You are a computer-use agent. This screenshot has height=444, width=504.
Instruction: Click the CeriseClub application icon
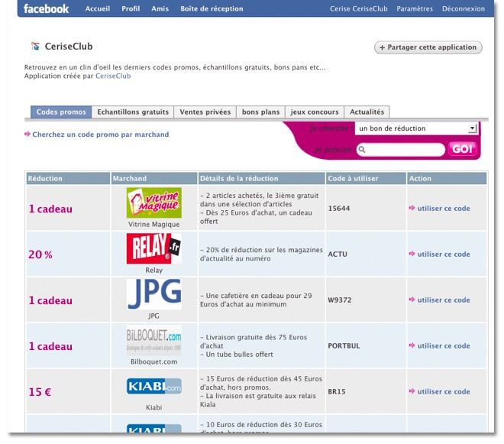pos(35,47)
